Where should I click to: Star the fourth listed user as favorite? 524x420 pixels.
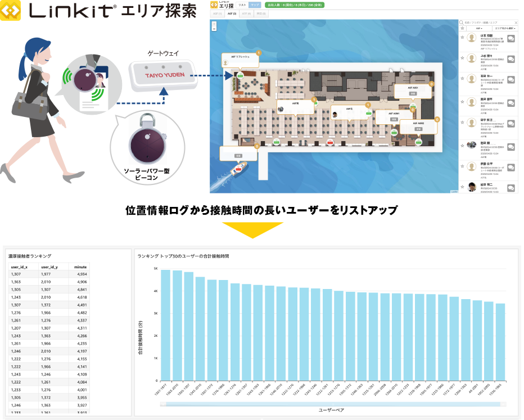tap(463, 102)
